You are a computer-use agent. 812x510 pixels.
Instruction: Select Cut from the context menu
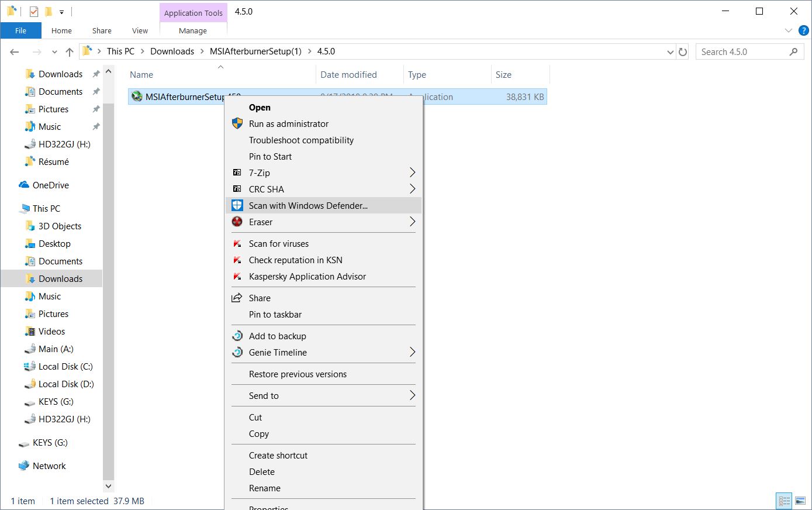(255, 417)
